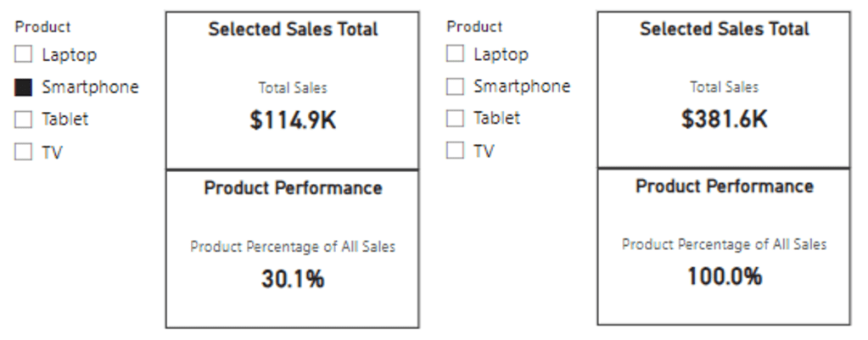Check Tablet in the slicer with Smartphone selected
Image resolution: width=868 pixels, height=340 pixels.
click(x=24, y=120)
